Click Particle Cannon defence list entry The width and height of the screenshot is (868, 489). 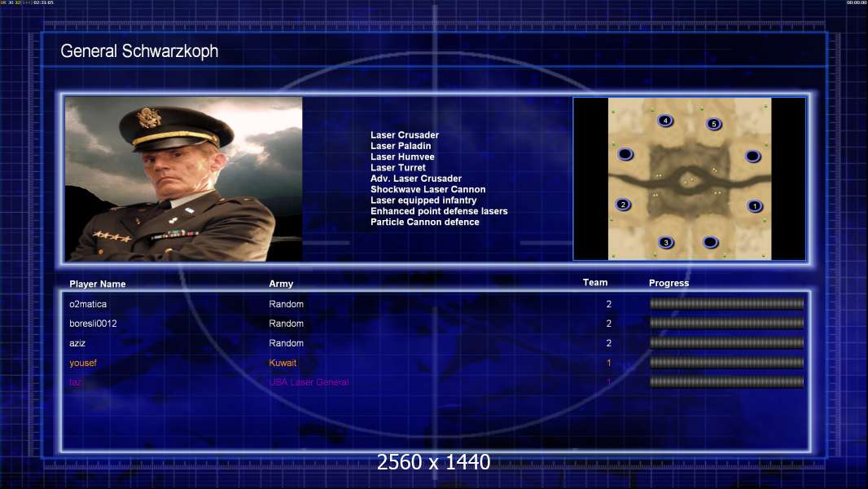click(x=424, y=222)
